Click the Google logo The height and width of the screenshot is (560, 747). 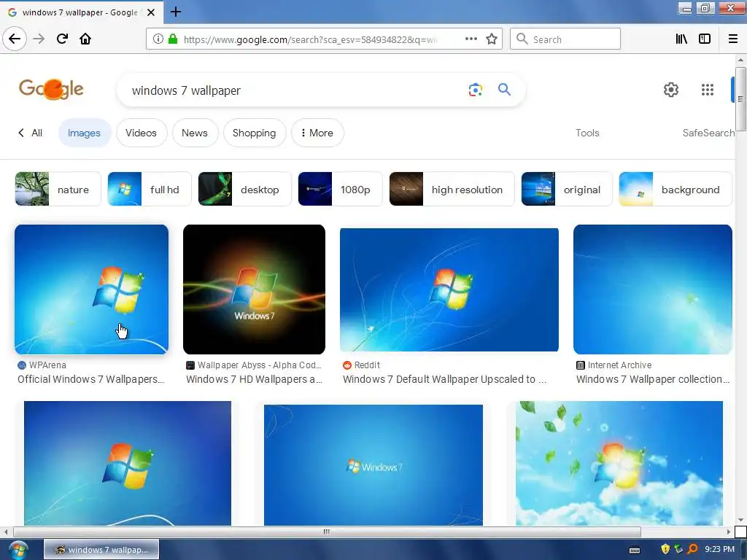click(x=52, y=89)
